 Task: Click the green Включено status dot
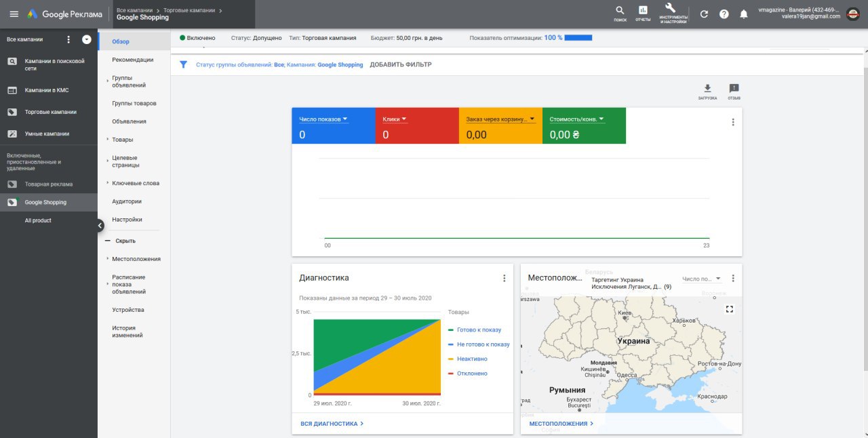[x=182, y=38]
